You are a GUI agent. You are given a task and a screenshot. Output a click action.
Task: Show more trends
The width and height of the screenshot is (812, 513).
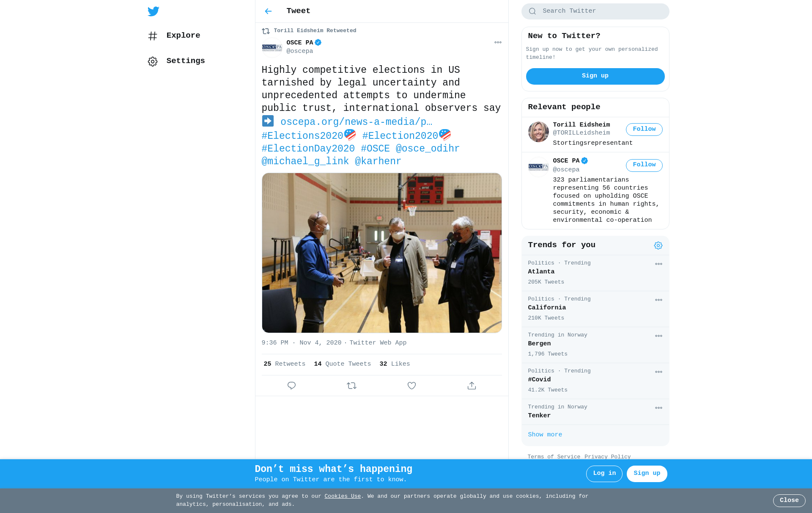click(x=545, y=435)
